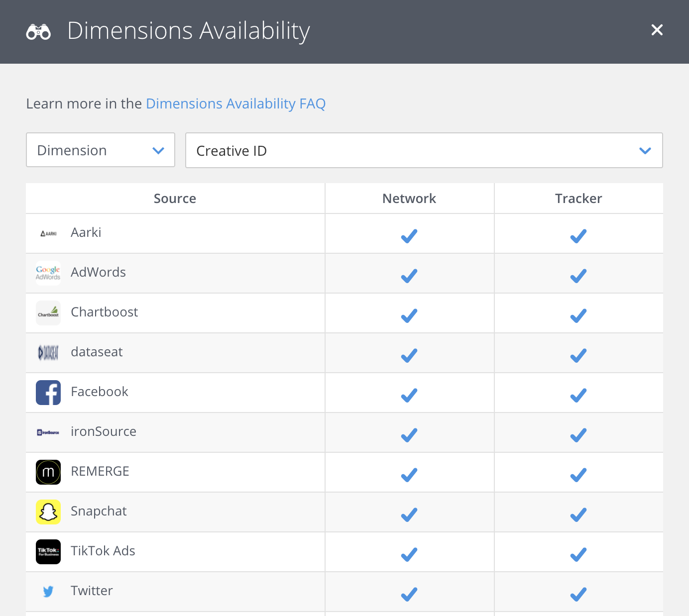Click the Facebook source name

tap(100, 392)
